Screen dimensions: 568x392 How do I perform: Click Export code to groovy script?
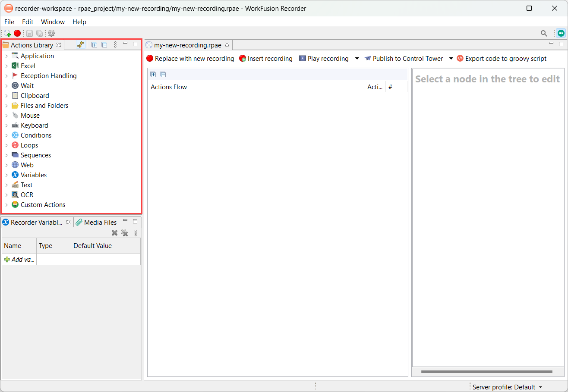coord(502,59)
